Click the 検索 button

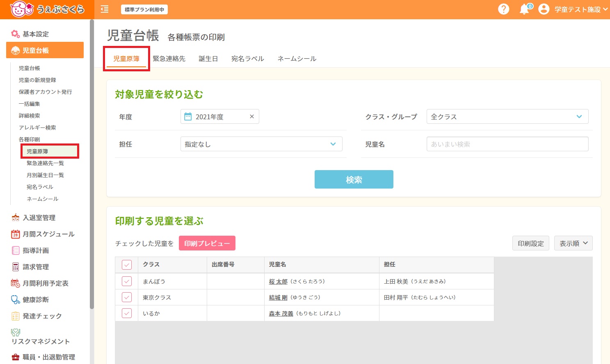click(354, 180)
